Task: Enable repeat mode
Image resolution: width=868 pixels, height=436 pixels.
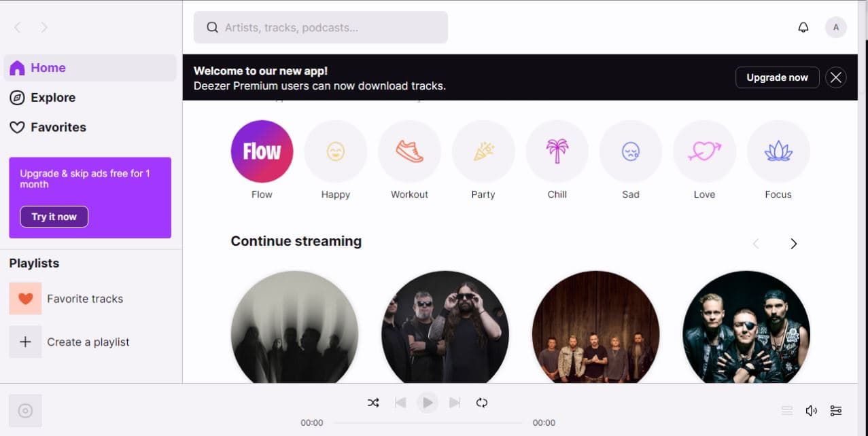Action: pos(482,402)
